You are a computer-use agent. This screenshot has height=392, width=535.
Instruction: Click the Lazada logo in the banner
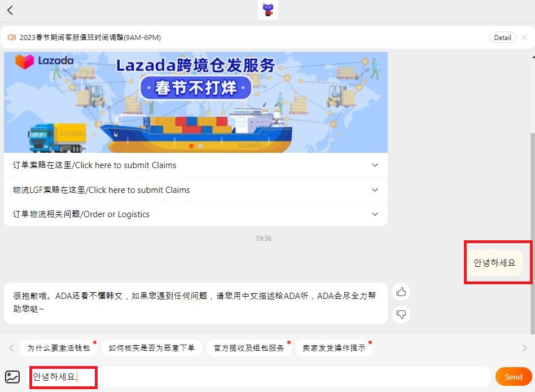45,61
